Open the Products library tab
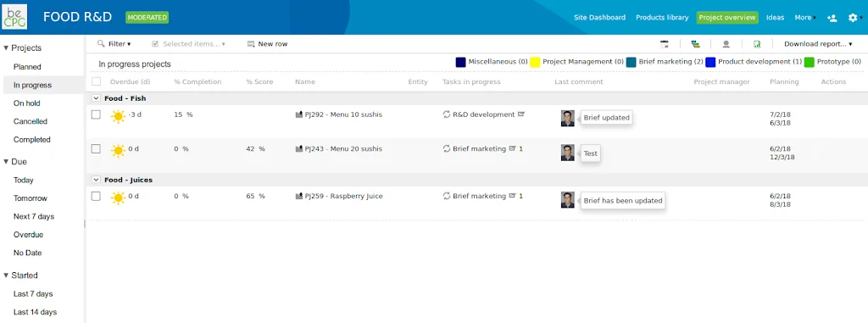 662,18
